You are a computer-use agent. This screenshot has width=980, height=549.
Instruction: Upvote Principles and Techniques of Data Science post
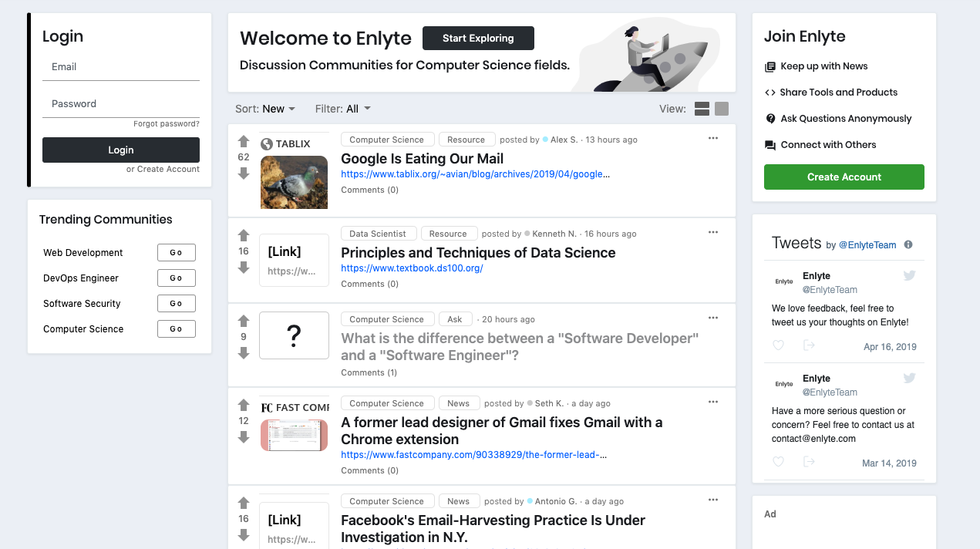pos(244,235)
